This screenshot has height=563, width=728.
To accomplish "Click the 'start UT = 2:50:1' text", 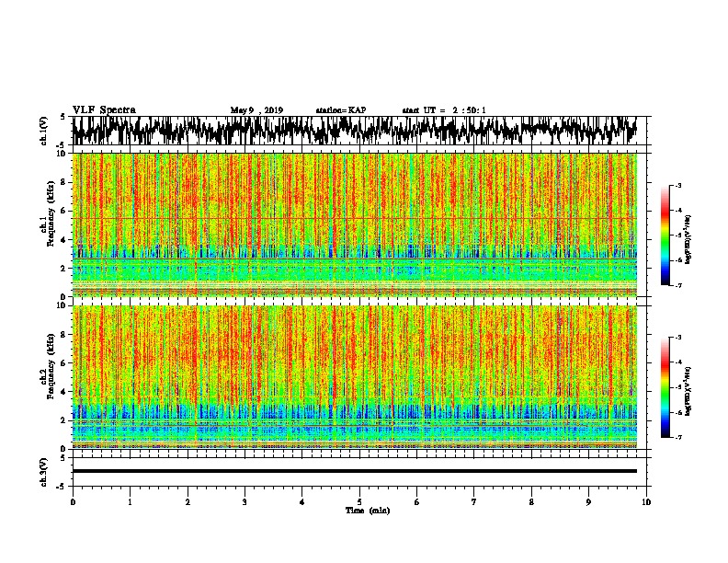I will tap(444, 110).
